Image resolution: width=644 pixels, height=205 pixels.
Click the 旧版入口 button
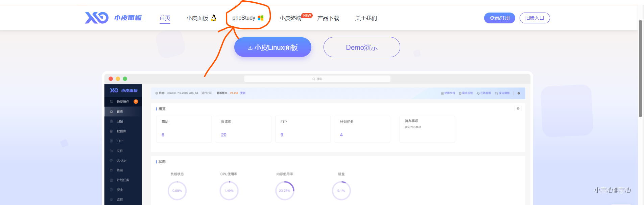pyautogui.click(x=534, y=18)
